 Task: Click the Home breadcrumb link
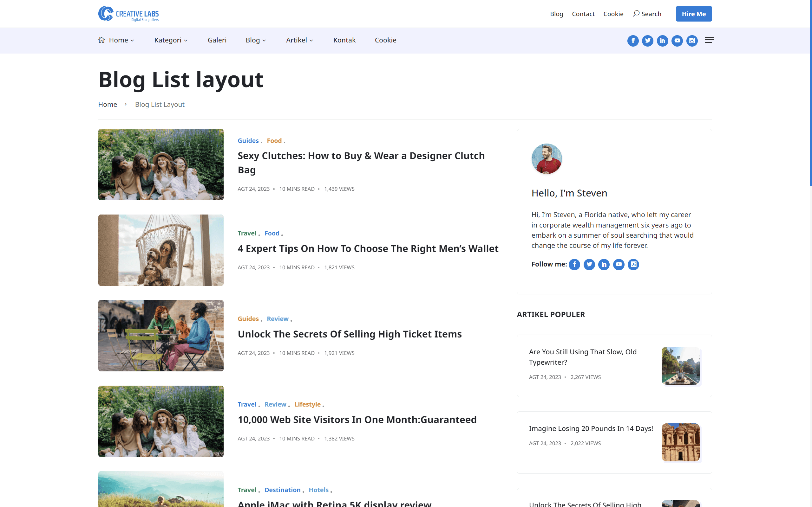pyautogui.click(x=108, y=104)
